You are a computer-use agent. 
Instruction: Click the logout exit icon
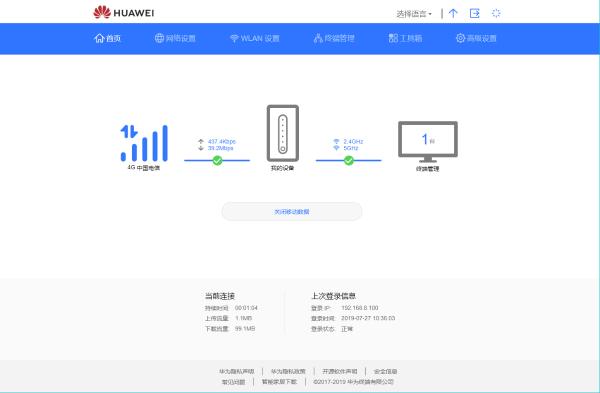point(474,13)
